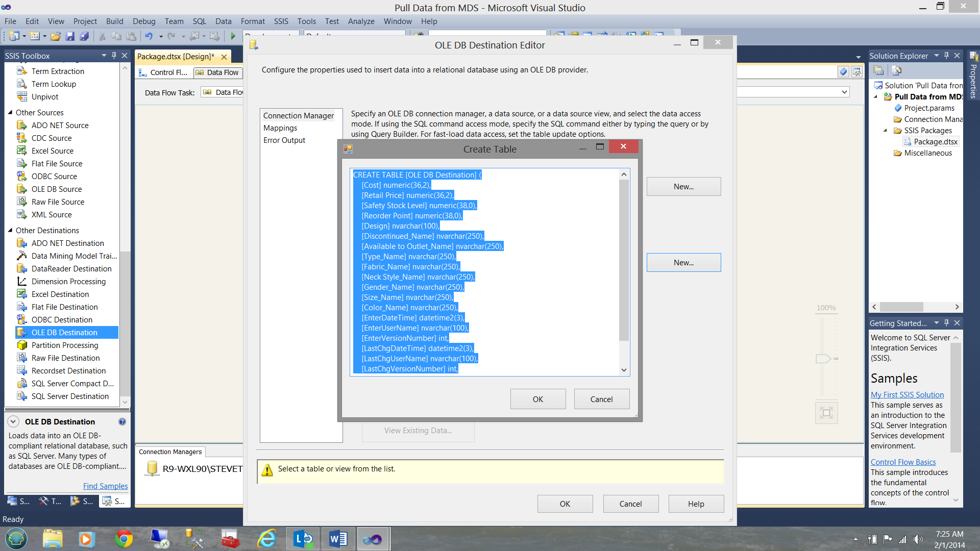The width and height of the screenshot is (980, 551).
Task: Click the Open File toolbar icon
Action: 56,36
